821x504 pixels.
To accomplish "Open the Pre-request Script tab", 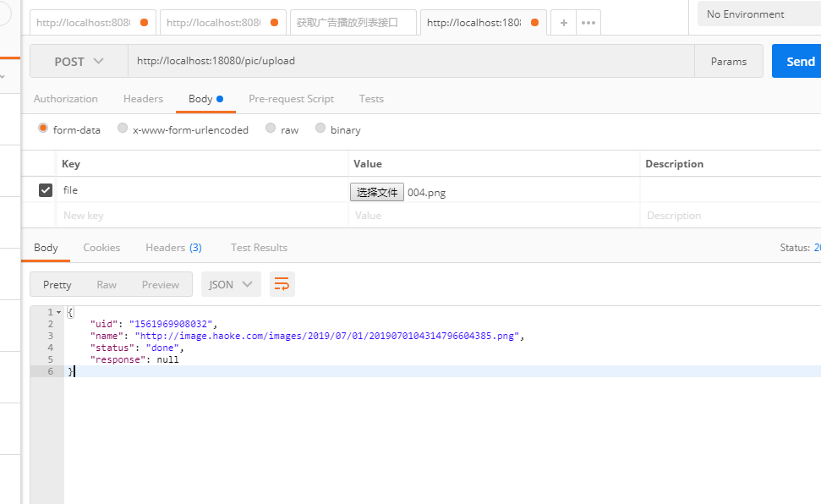I will [x=291, y=98].
